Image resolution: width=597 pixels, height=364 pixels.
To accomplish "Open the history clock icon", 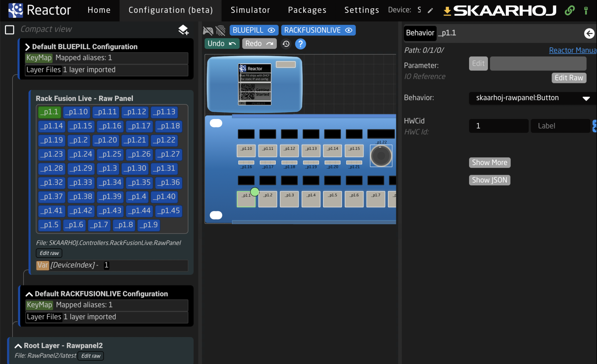I will click(286, 44).
